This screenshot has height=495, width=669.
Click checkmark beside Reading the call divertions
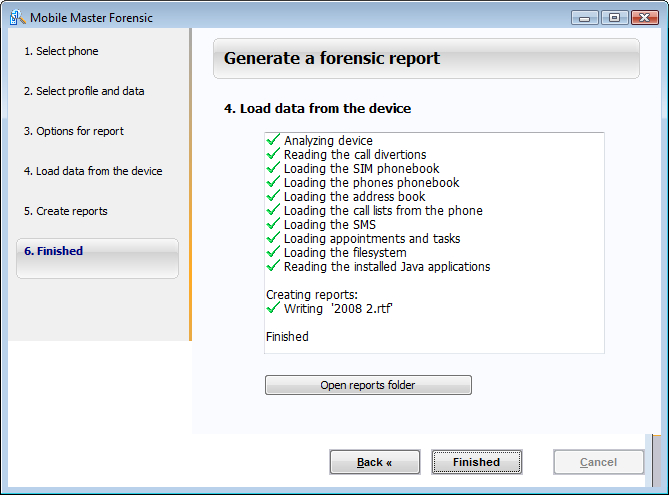tap(272, 155)
